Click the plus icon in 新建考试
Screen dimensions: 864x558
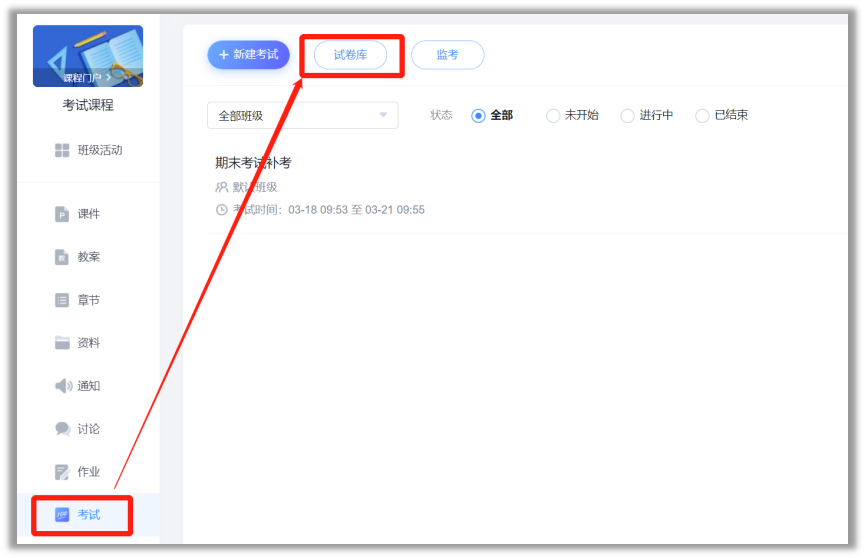(224, 55)
